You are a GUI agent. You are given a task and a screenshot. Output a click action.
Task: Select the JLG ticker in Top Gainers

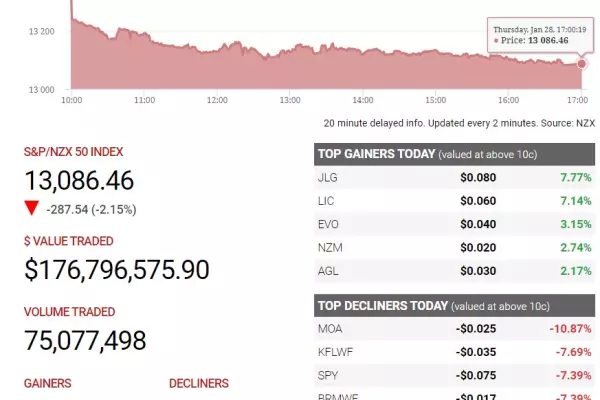coord(328,178)
